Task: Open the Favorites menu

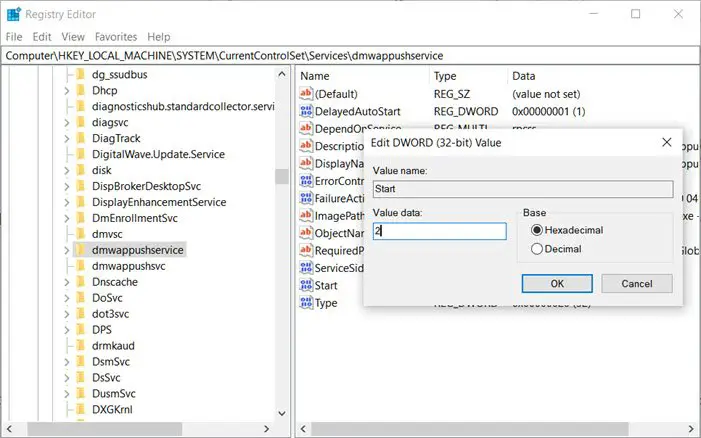Action: 116,37
